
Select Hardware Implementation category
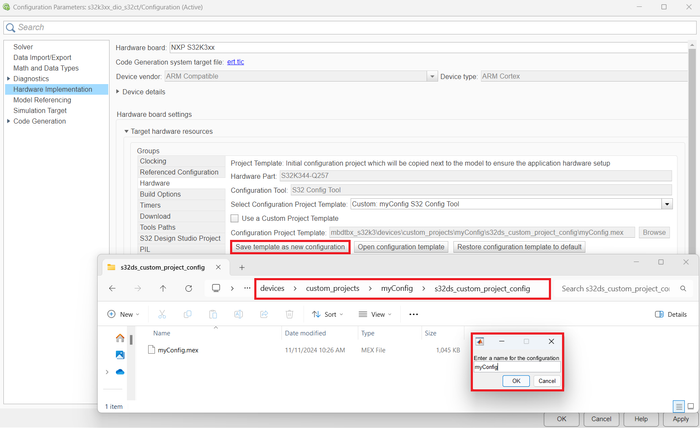[x=56, y=89]
